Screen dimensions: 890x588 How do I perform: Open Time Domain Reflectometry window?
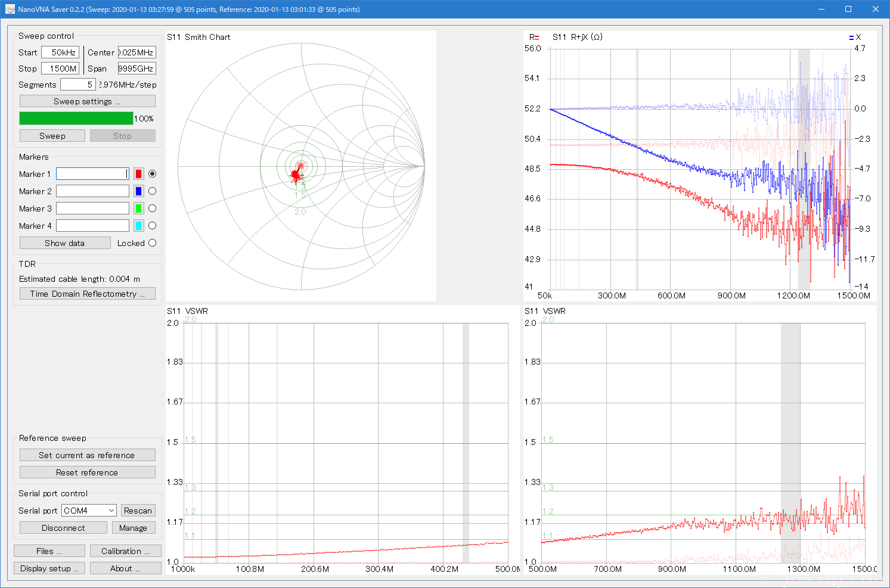pos(88,294)
